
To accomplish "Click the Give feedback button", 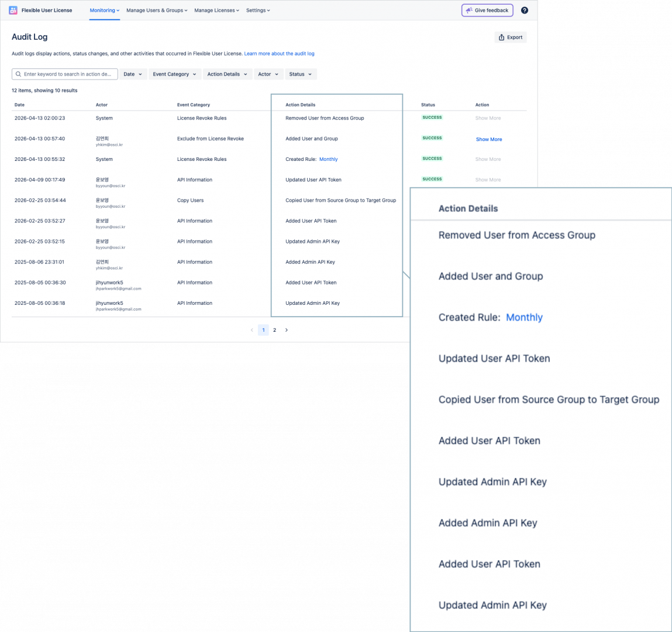I will (x=487, y=11).
